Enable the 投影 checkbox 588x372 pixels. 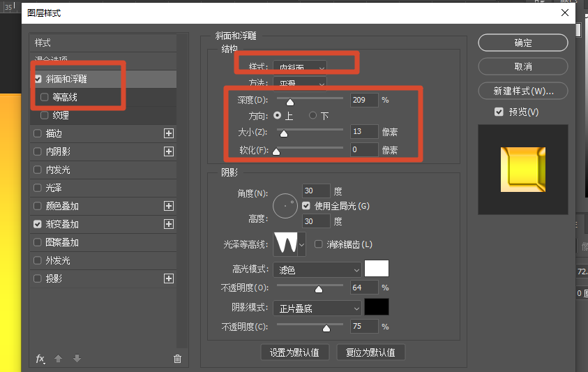(38, 278)
